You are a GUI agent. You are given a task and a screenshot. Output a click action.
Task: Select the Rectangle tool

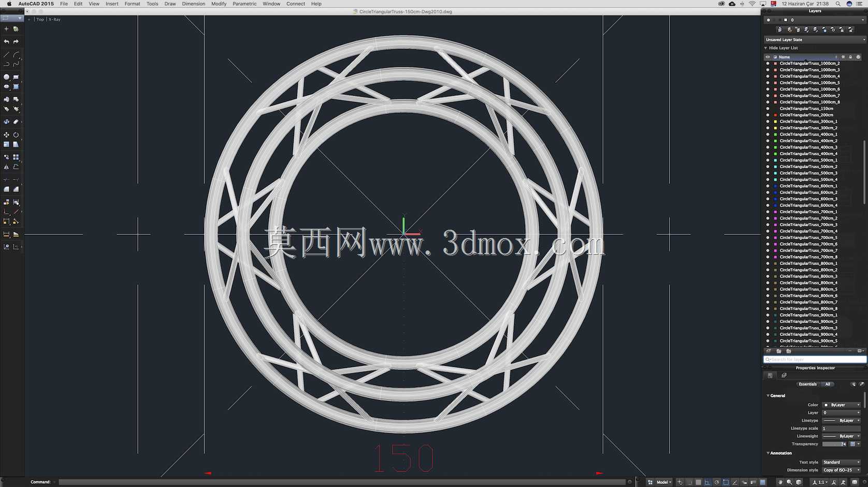coord(16,77)
